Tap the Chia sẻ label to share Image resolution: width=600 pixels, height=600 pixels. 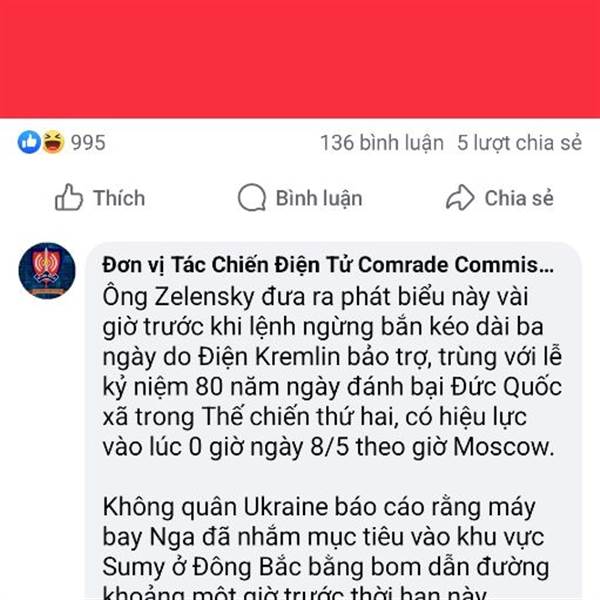coord(519,198)
